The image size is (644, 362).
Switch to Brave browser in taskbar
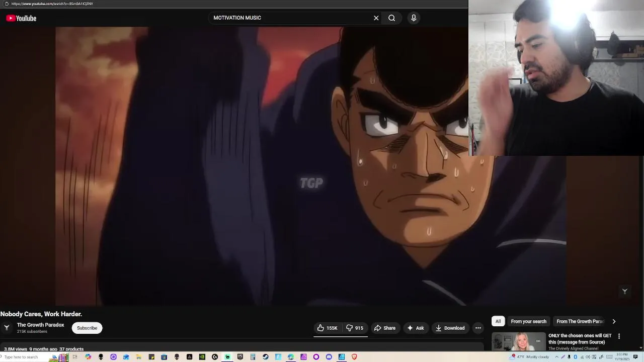(354, 357)
